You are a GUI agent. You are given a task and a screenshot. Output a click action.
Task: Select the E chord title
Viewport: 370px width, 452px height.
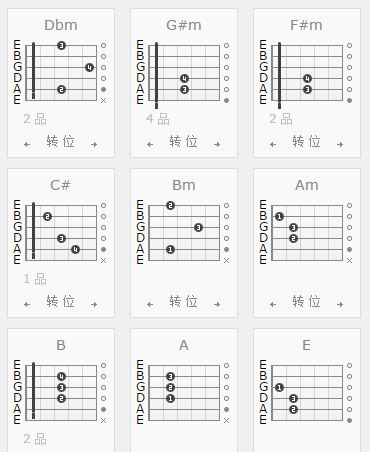tap(306, 345)
